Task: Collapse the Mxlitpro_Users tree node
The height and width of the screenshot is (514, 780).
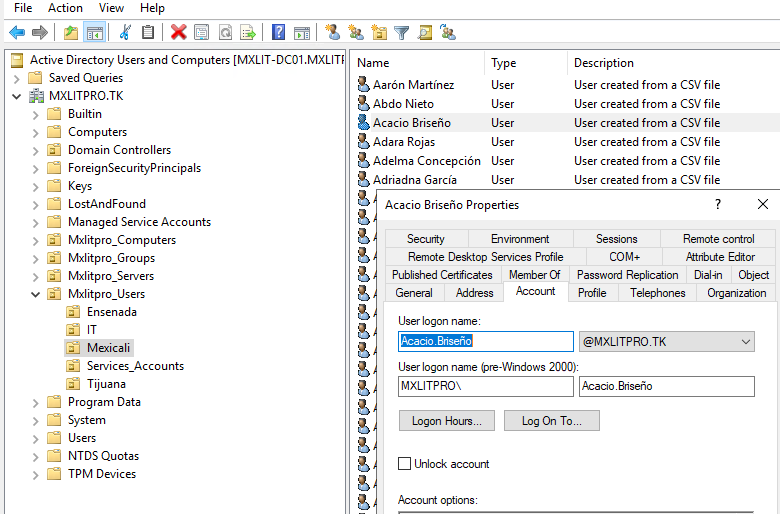Action: 36,294
